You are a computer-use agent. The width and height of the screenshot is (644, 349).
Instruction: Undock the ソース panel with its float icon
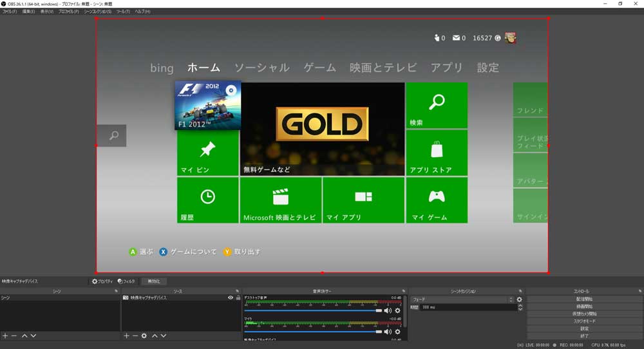coord(237,291)
